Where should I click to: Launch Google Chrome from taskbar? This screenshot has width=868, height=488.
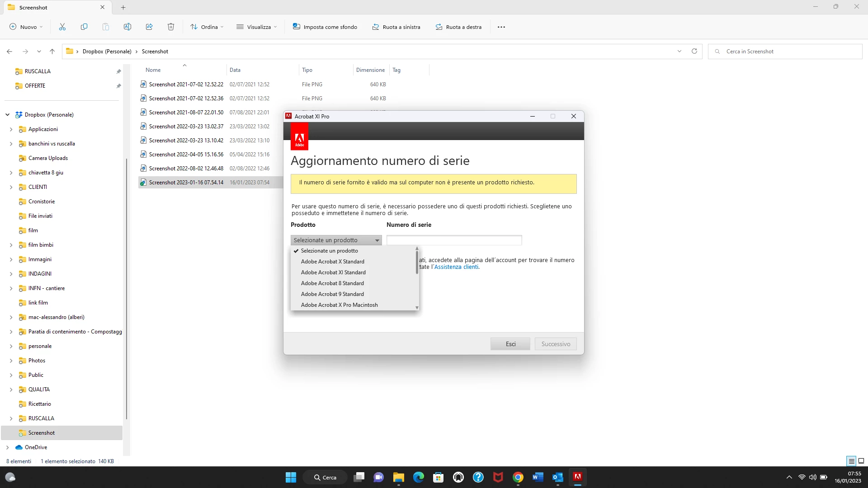[x=518, y=477]
